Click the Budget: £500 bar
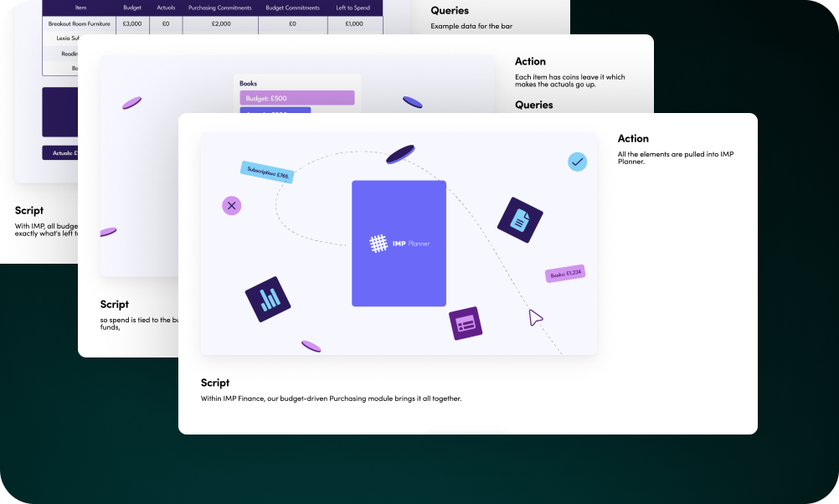This screenshot has height=504, width=839. (x=297, y=98)
